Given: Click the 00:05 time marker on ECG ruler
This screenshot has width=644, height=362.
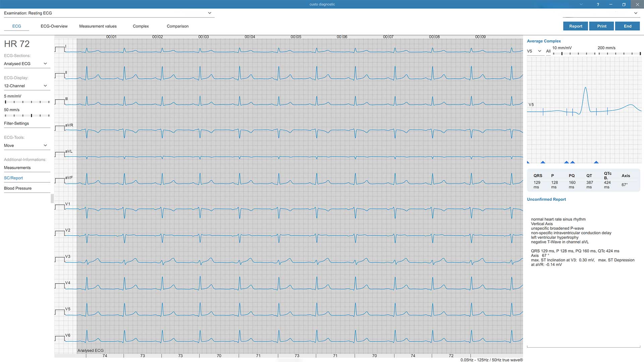Looking at the screenshot, I should (x=296, y=37).
